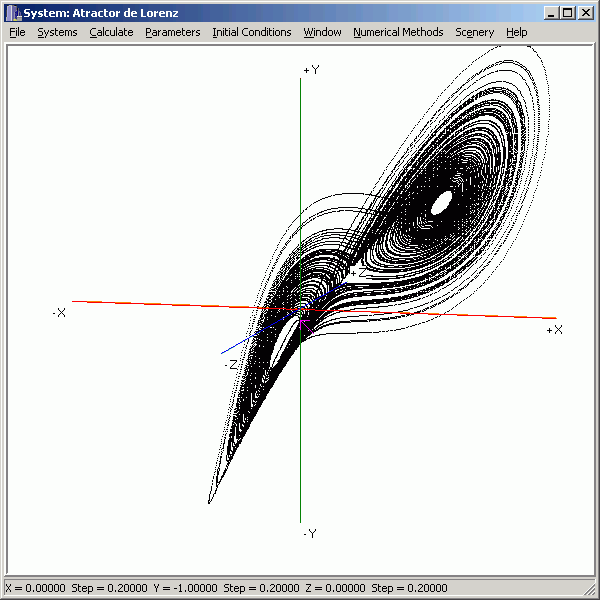The height and width of the screenshot is (600, 600).
Task: Open the Systems menu
Action: click(x=57, y=32)
